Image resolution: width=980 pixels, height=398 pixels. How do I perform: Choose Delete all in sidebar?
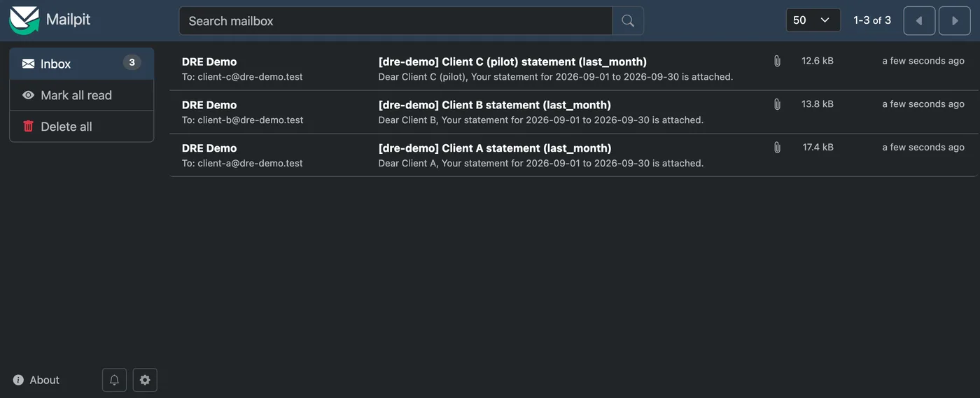click(82, 127)
